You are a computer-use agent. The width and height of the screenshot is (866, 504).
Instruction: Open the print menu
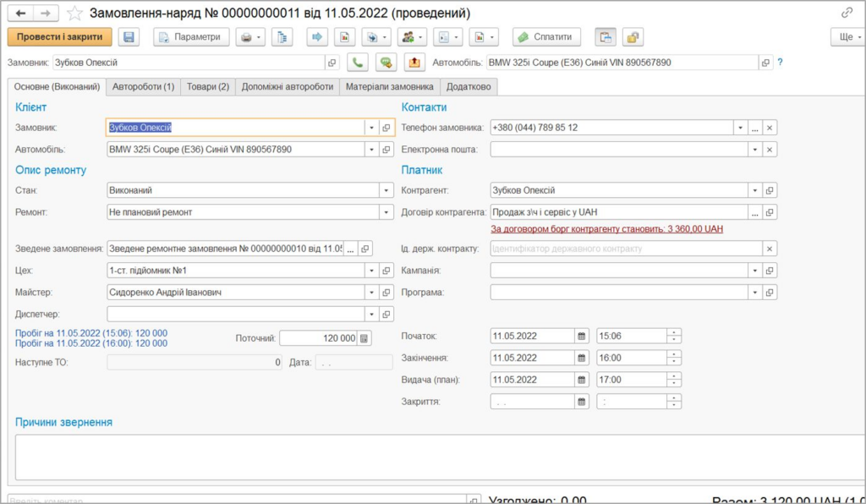(x=250, y=37)
